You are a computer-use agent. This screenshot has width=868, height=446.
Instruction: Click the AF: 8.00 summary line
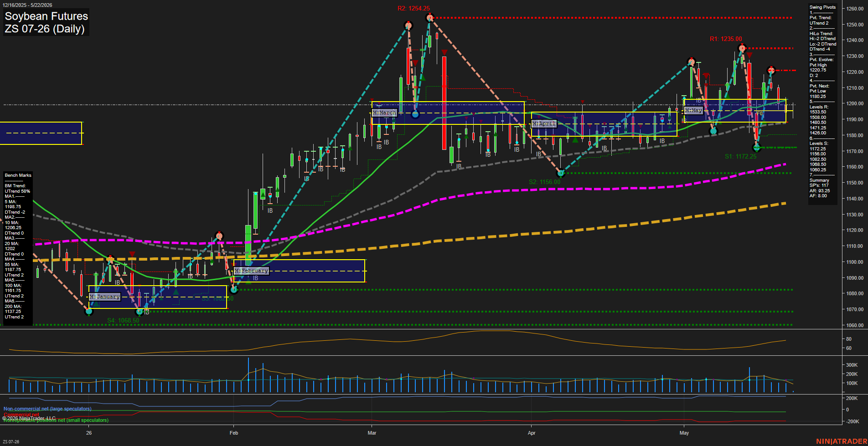[818, 196]
